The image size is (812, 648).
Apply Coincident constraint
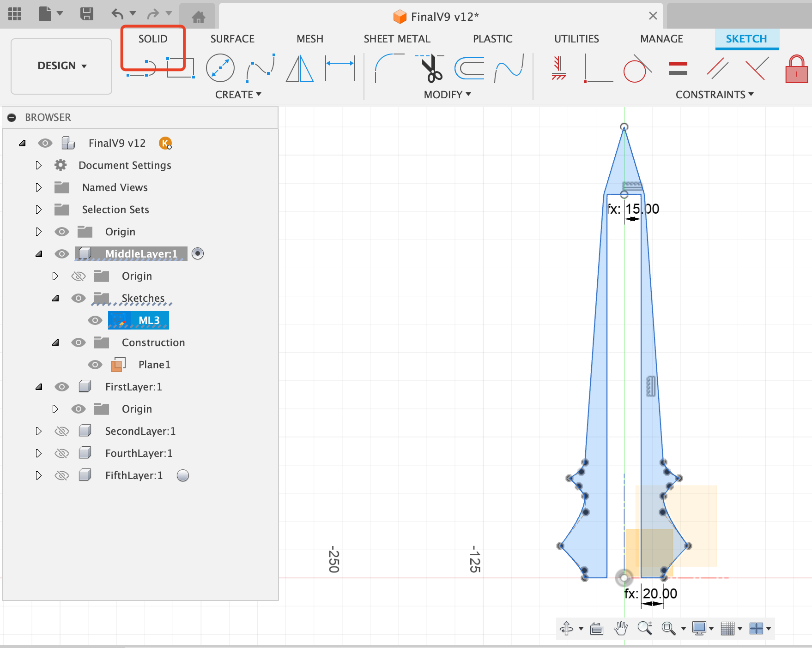tap(599, 68)
